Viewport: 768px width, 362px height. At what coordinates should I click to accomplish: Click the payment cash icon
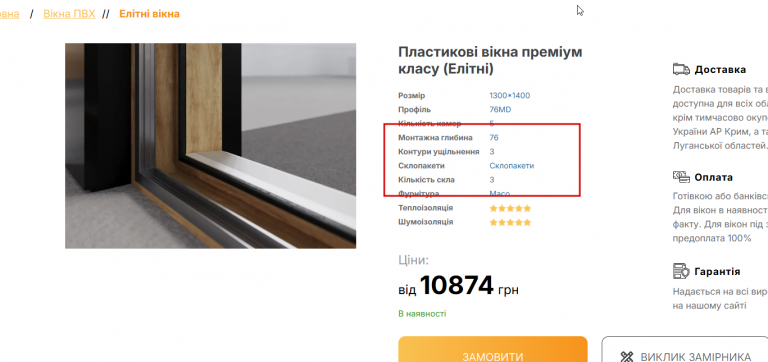(681, 176)
